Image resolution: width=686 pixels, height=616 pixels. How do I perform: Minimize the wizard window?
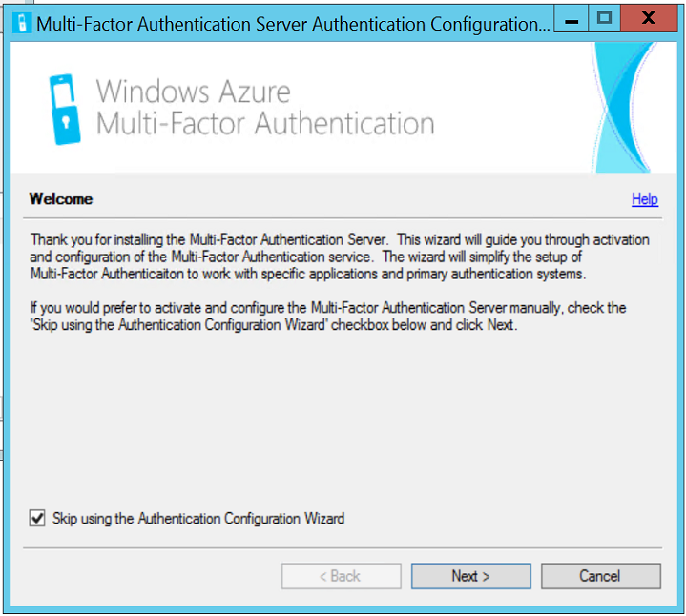(x=571, y=19)
